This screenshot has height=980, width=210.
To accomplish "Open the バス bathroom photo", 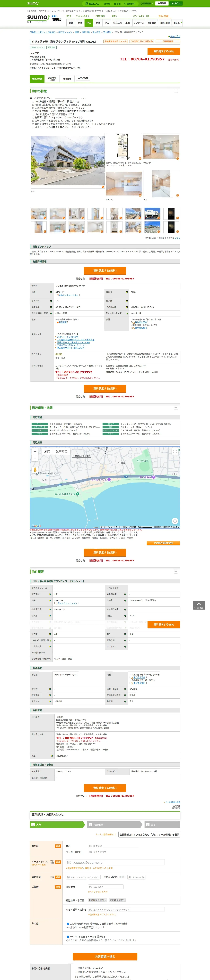I will coord(161,184).
